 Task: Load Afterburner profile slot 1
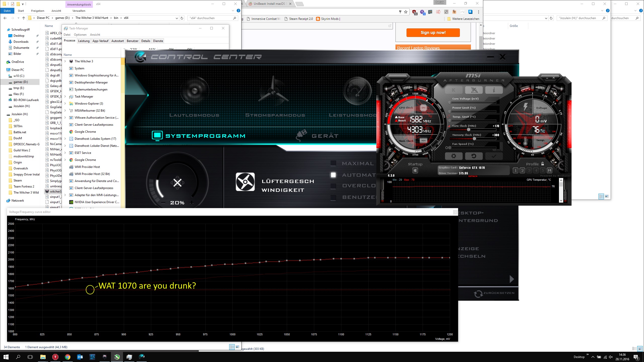click(515, 170)
